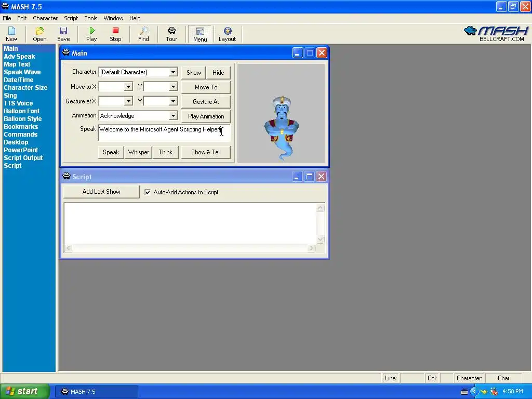Open the Window menu
The width and height of the screenshot is (532, 399).
point(113,18)
